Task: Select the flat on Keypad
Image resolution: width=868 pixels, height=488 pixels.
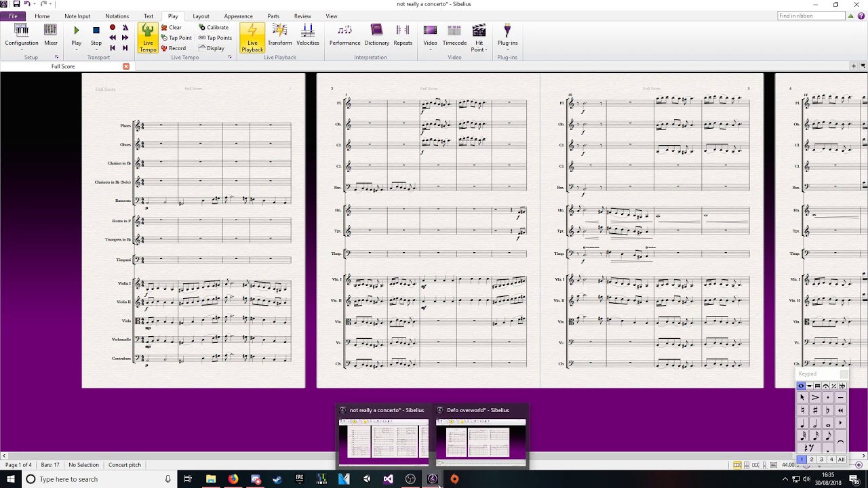Action: [x=827, y=410]
